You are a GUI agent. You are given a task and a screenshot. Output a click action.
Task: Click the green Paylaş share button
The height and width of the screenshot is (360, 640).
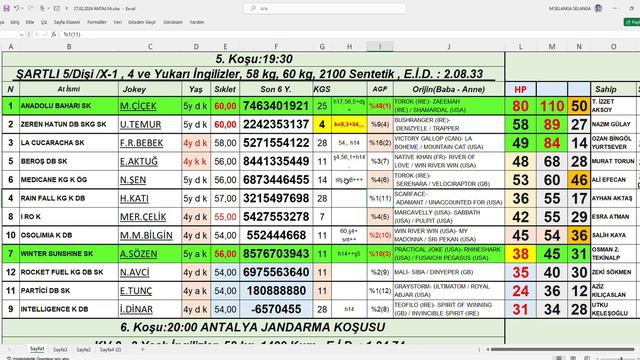click(632, 22)
